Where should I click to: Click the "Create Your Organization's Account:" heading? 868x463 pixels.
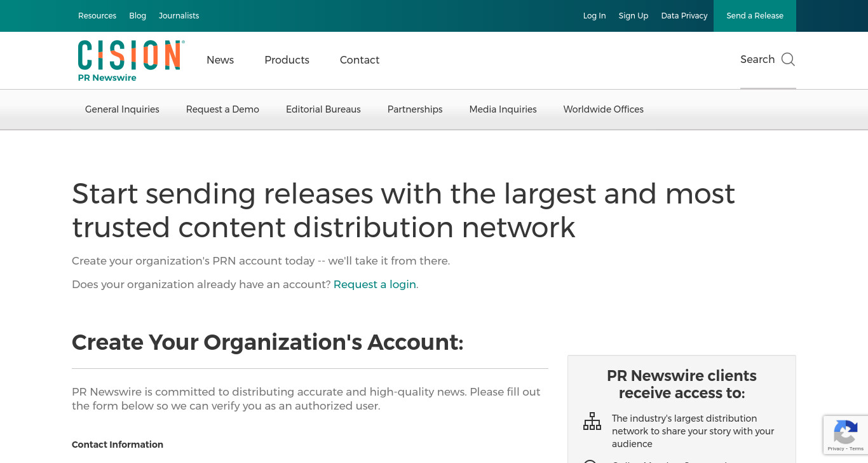268,342
